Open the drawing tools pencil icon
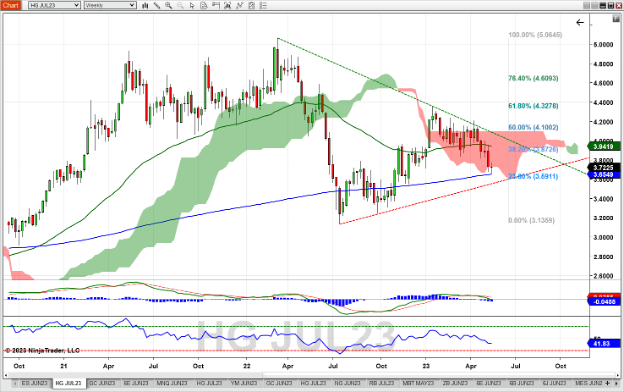This screenshot has width=624, height=392. tap(157, 5)
